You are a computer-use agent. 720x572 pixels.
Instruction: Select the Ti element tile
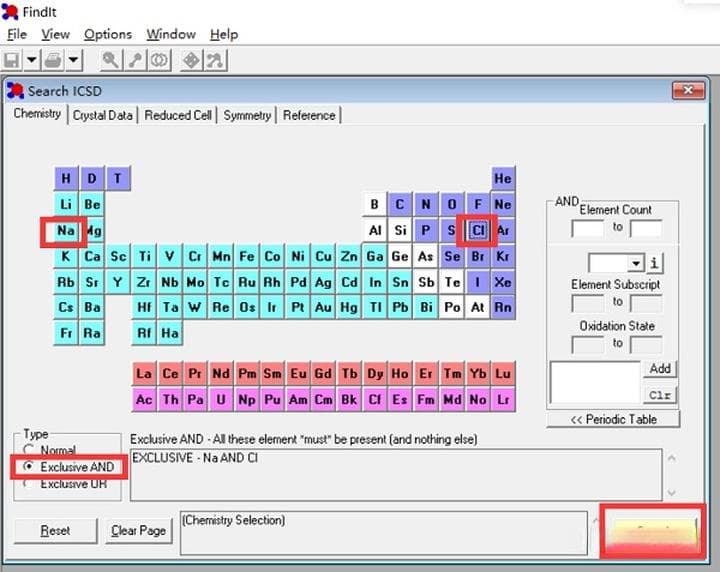point(144,256)
